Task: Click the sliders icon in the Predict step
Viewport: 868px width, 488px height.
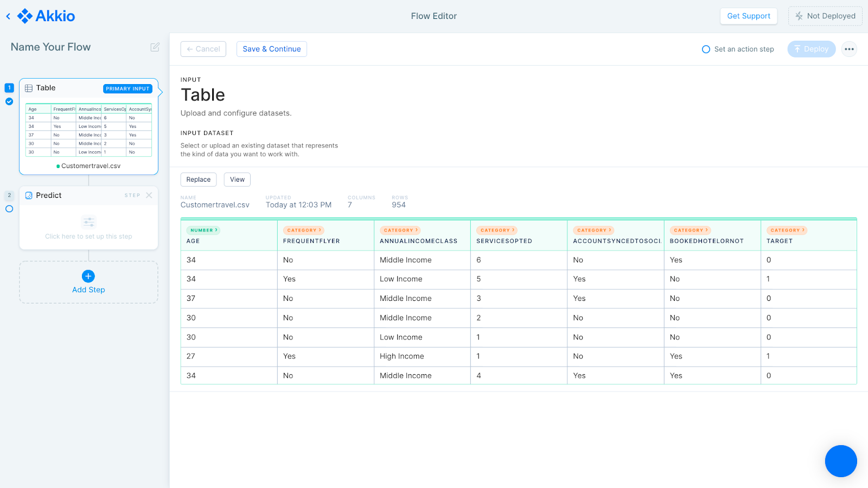Action: pos(88,221)
